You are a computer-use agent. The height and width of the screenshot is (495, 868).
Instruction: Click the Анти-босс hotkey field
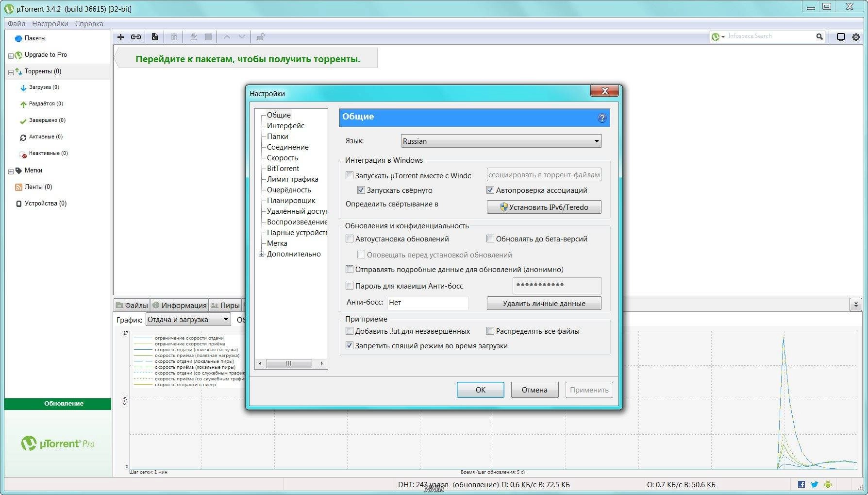coord(428,303)
